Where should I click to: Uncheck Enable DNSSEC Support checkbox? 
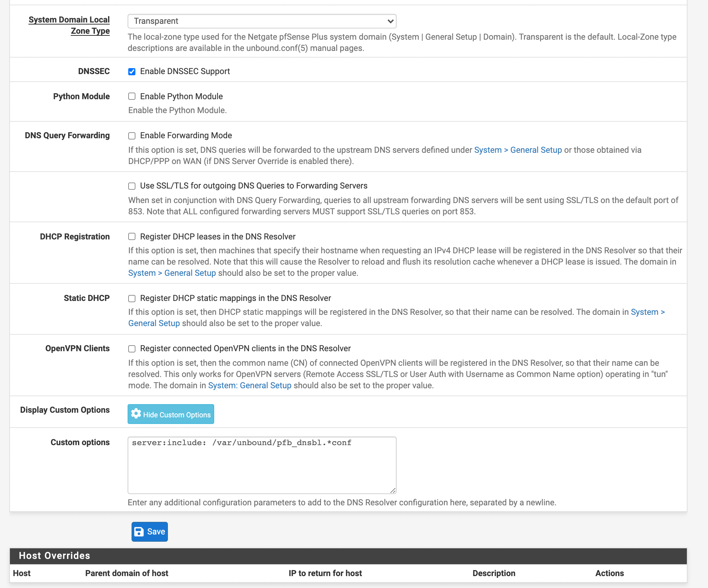point(132,71)
